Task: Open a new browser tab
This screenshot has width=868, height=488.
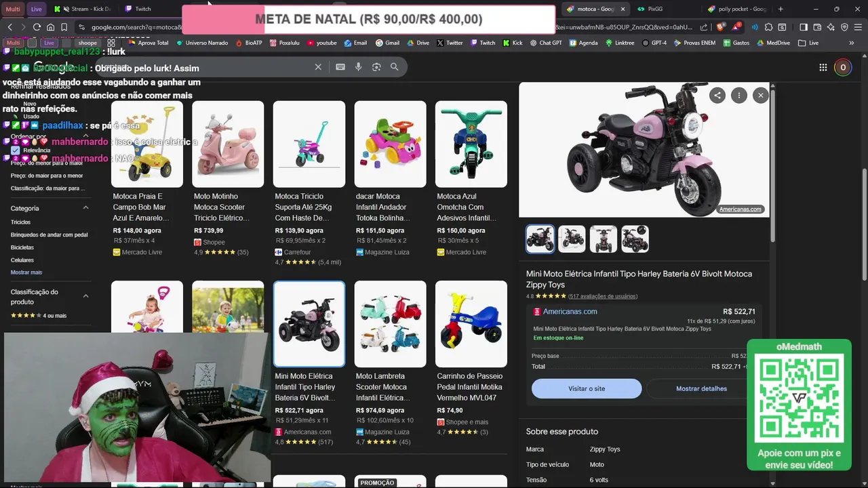Action: coord(781,9)
